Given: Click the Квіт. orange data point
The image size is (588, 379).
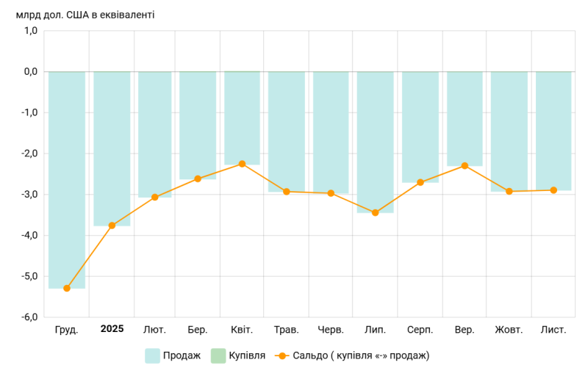Looking at the screenshot, I should 242,164.
